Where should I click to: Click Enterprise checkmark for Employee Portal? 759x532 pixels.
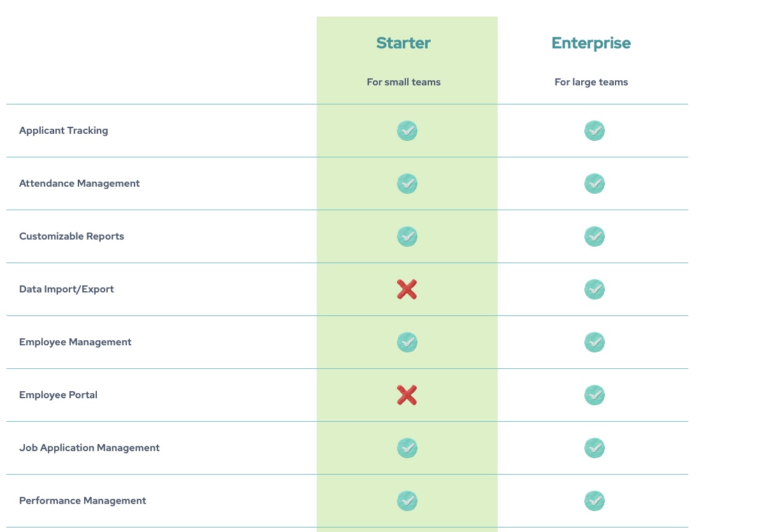(x=595, y=395)
